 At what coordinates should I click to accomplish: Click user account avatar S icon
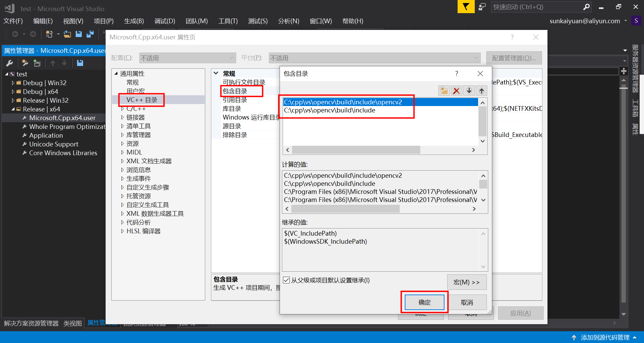(636, 21)
